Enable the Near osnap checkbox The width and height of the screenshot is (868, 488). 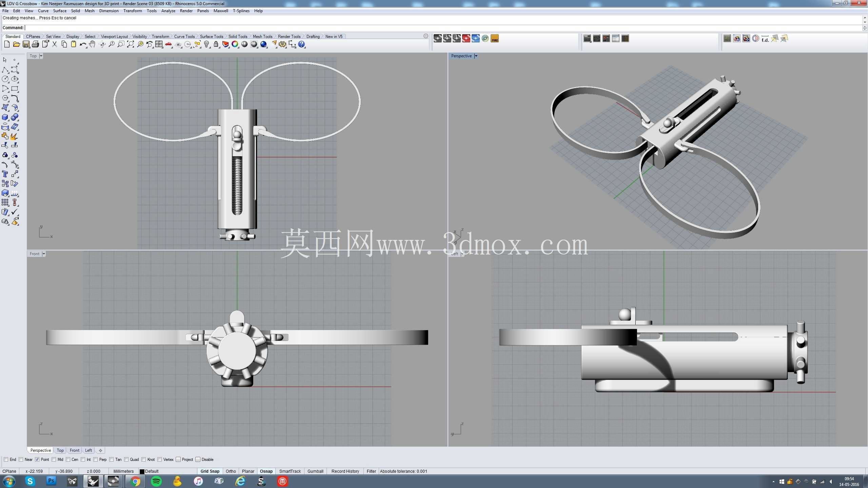(21, 460)
